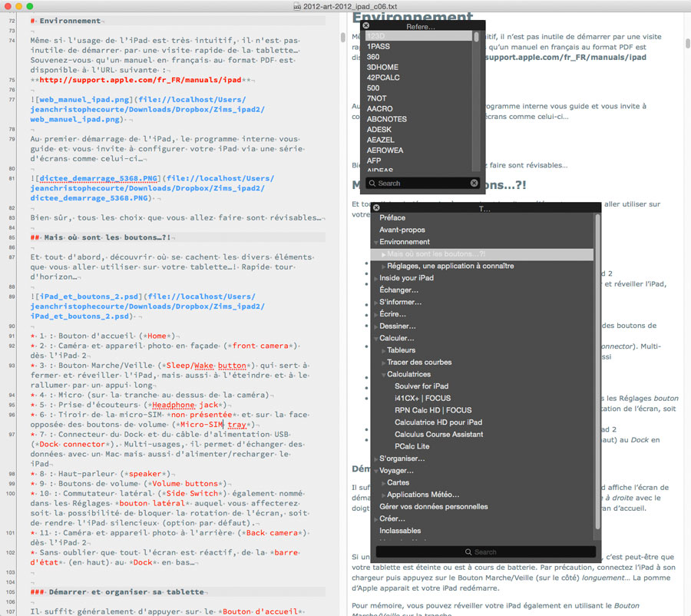This screenshot has width=691, height=616.
Task: Click magnifier icon in contents panel search
Action: (x=468, y=552)
